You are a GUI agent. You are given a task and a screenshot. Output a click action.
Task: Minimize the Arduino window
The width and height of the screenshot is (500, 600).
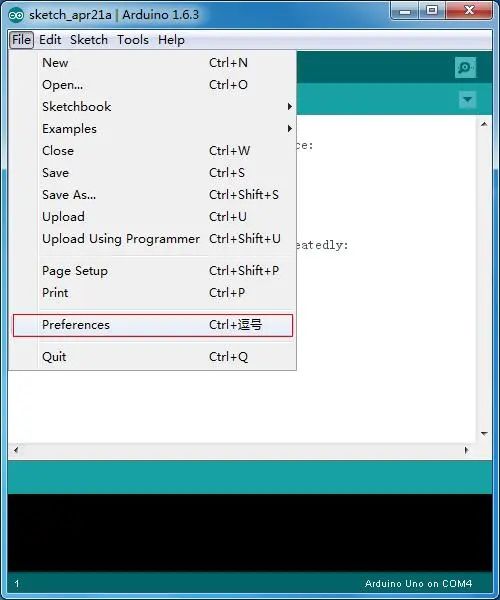(x=405, y=11)
